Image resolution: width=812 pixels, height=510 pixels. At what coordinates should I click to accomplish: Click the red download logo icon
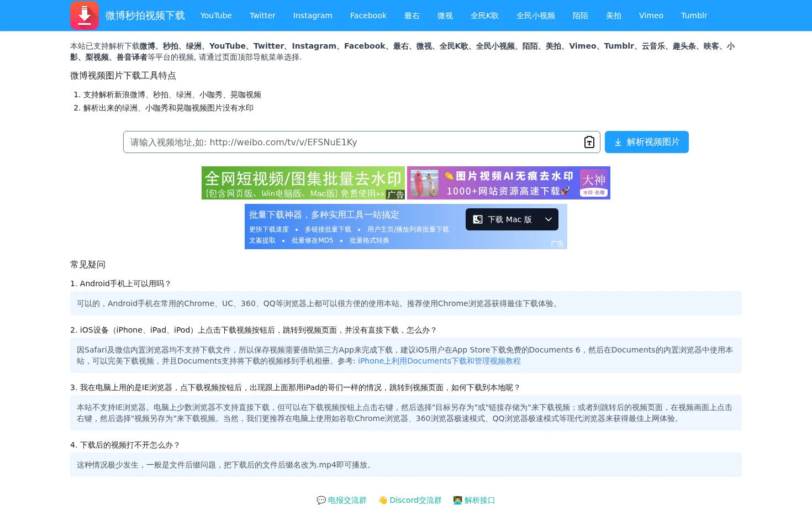pos(85,15)
